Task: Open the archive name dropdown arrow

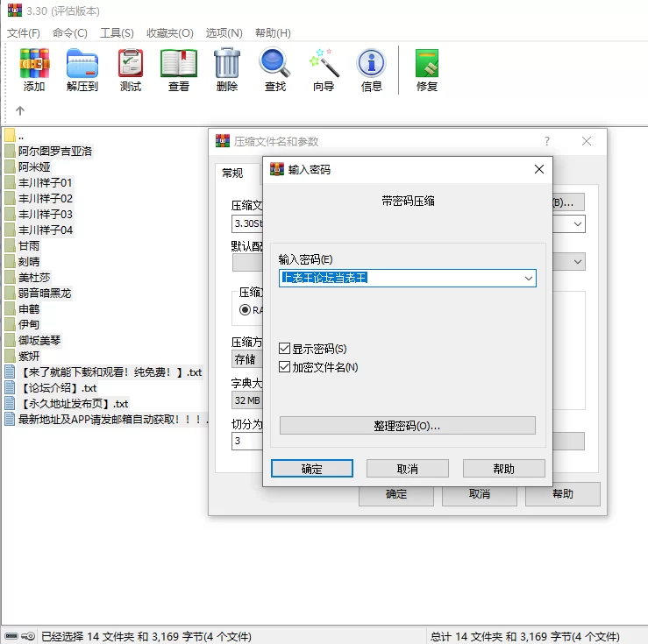Action: (x=577, y=223)
